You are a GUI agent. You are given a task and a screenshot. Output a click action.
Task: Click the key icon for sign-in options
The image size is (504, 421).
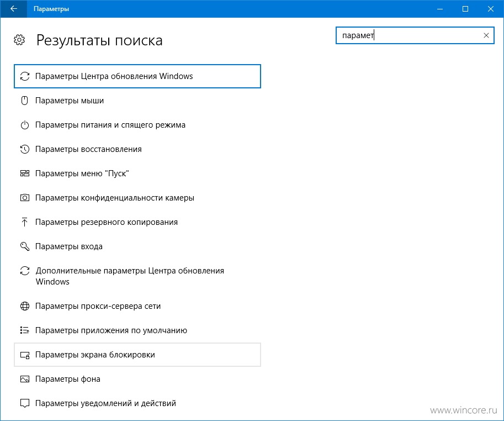click(x=25, y=246)
